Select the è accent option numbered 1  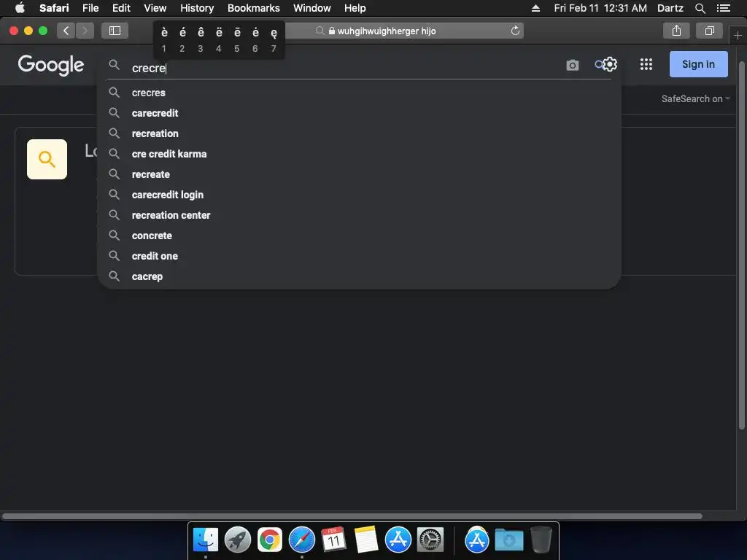click(x=164, y=39)
